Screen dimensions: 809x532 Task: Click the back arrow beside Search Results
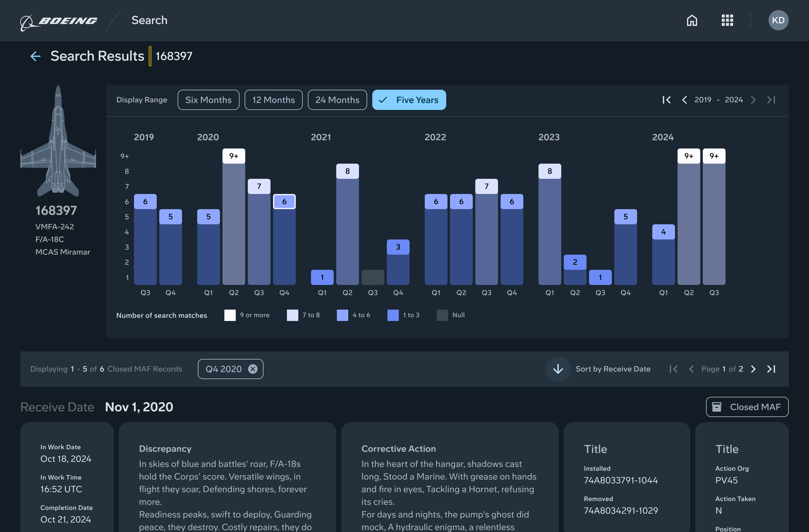click(x=35, y=56)
